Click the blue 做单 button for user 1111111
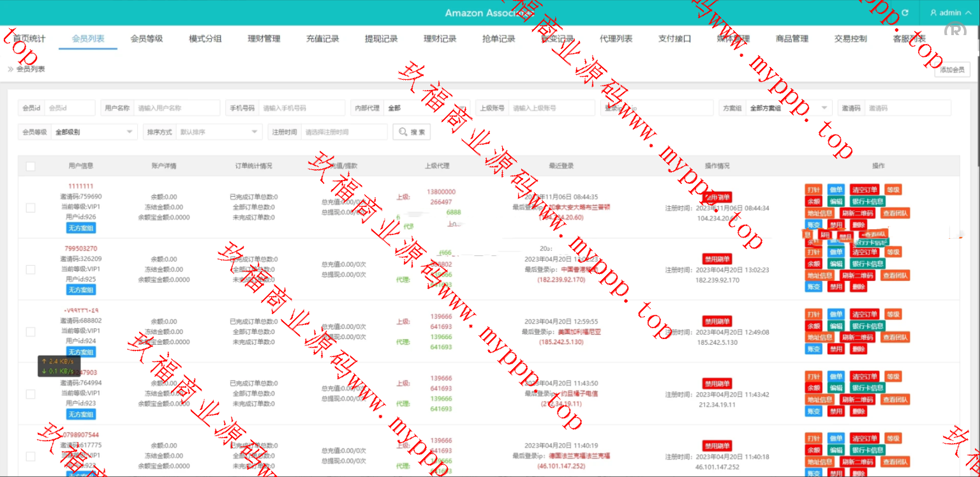The height and width of the screenshot is (477, 980). click(x=836, y=190)
